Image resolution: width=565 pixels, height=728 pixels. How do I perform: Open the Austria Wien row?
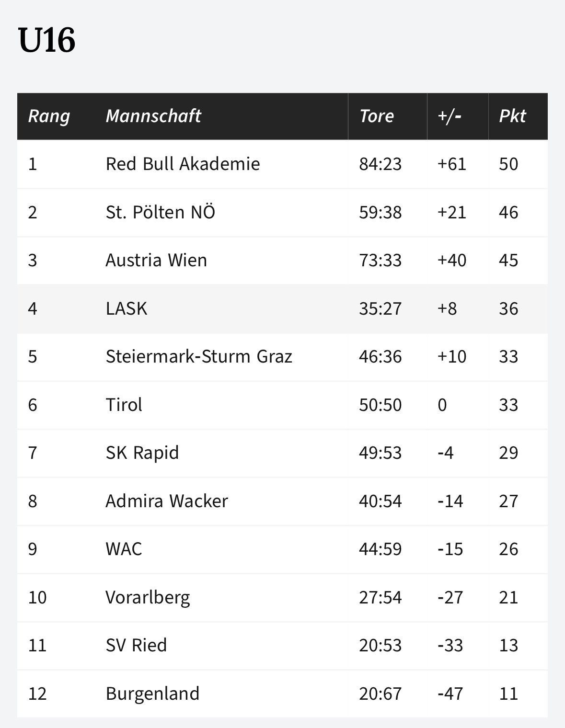pos(282,260)
